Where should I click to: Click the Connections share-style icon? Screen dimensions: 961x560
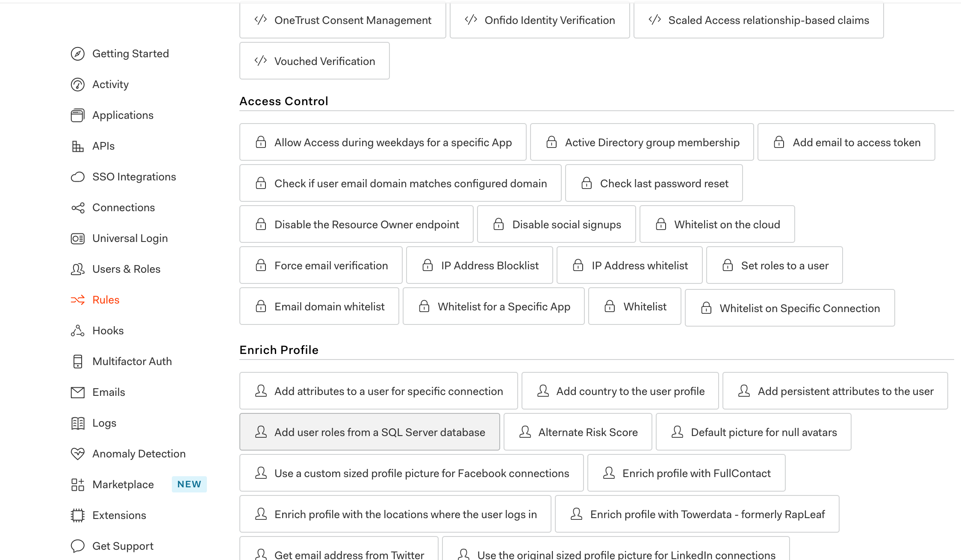click(78, 207)
